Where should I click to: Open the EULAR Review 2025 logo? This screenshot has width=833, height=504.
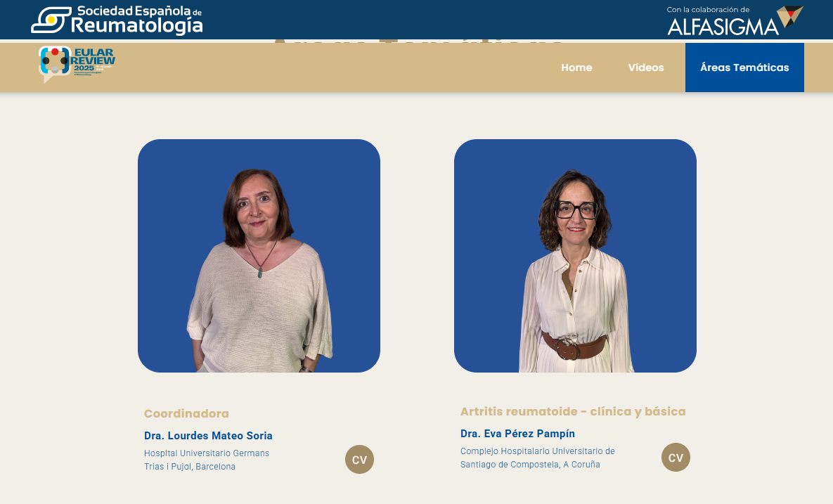click(x=77, y=64)
